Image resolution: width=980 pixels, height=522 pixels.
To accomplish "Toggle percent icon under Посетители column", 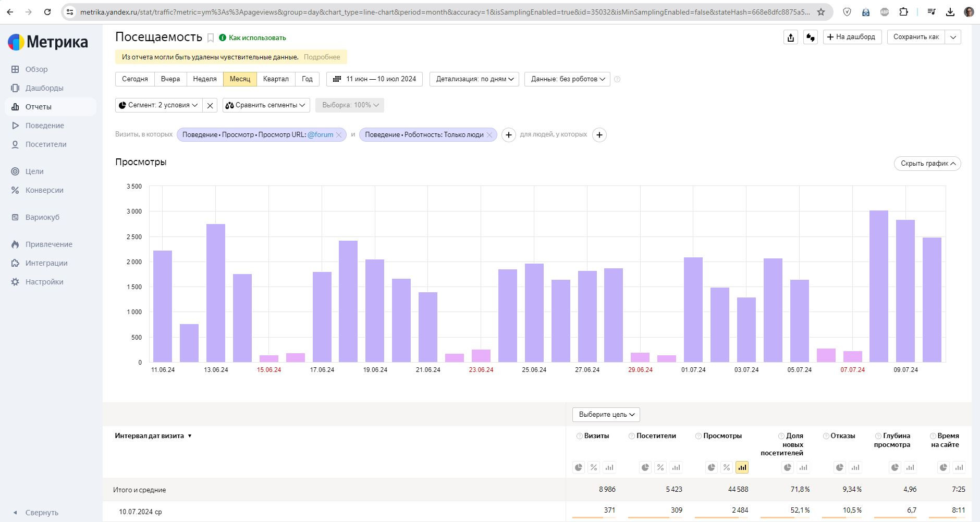I will pos(660,467).
